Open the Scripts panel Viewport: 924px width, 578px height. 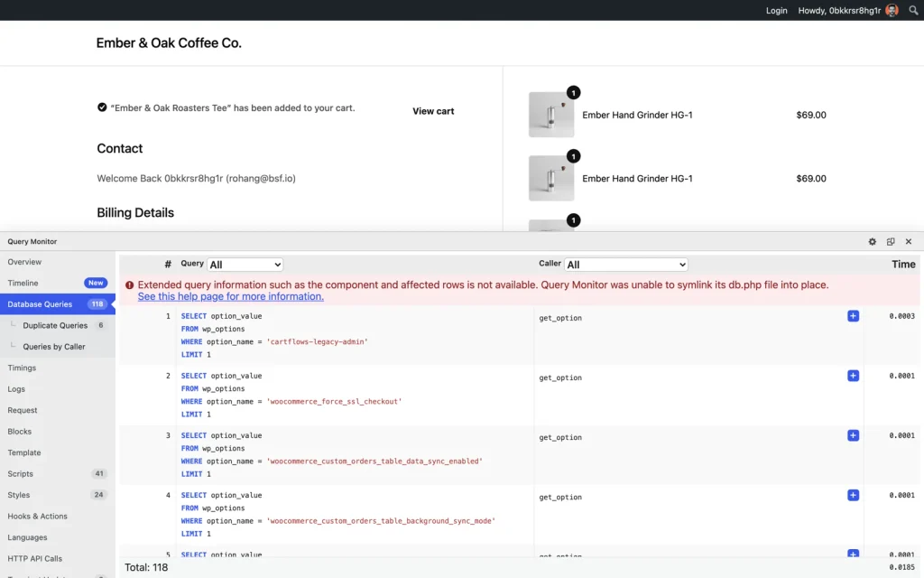(21, 474)
